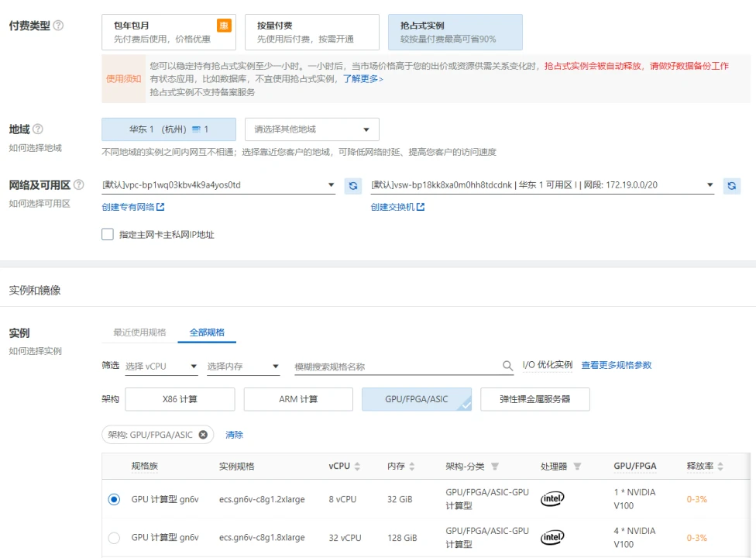
Task: Open the 了解更多 link
Action: coord(363,78)
